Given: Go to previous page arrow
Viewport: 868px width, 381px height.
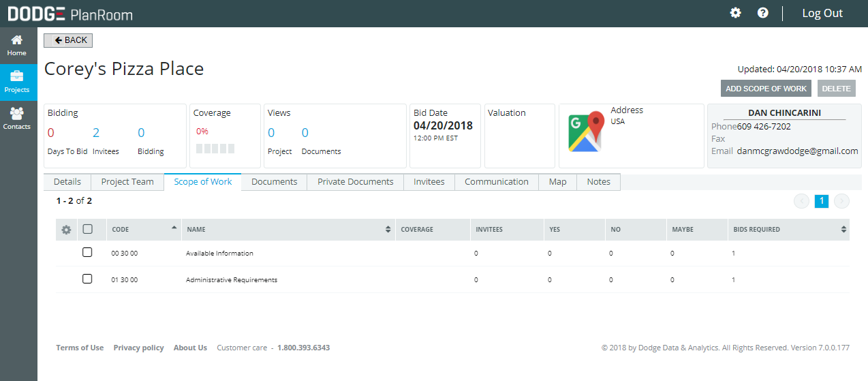Looking at the screenshot, I should point(801,201).
